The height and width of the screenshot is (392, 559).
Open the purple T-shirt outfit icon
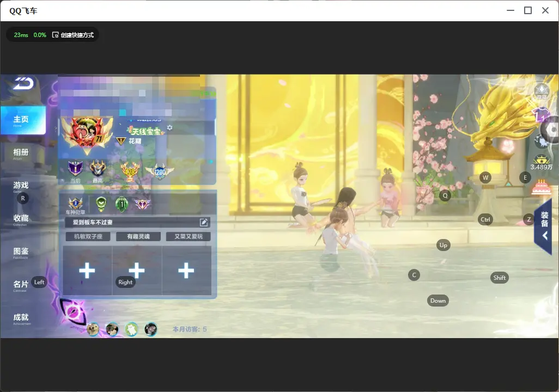coord(540,114)
